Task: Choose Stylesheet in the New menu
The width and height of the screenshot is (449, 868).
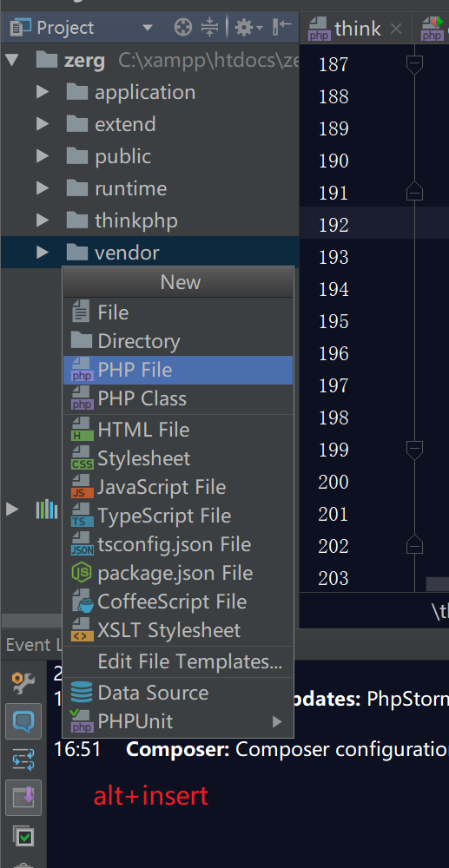Action: pyautogui.click(x=178, y=459)
